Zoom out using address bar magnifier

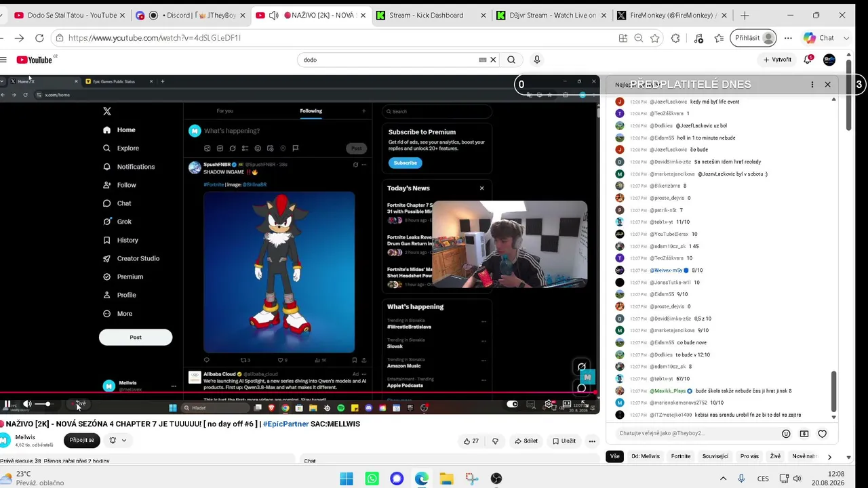(x=639, y=38)
